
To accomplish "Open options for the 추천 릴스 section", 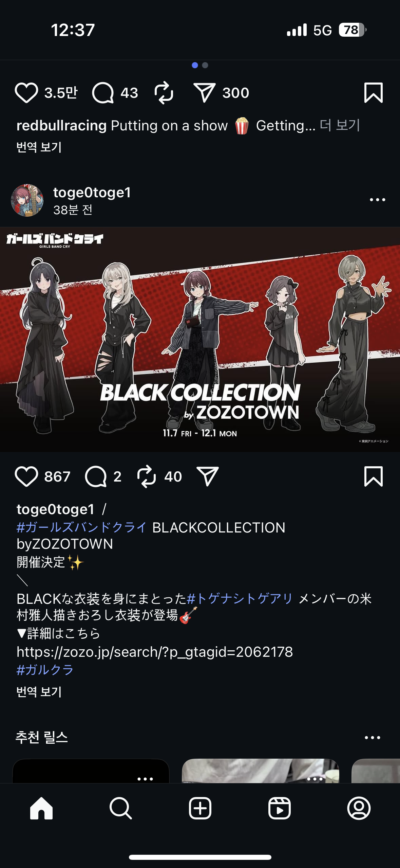I will pyautogui.click(x=372, y=738).
